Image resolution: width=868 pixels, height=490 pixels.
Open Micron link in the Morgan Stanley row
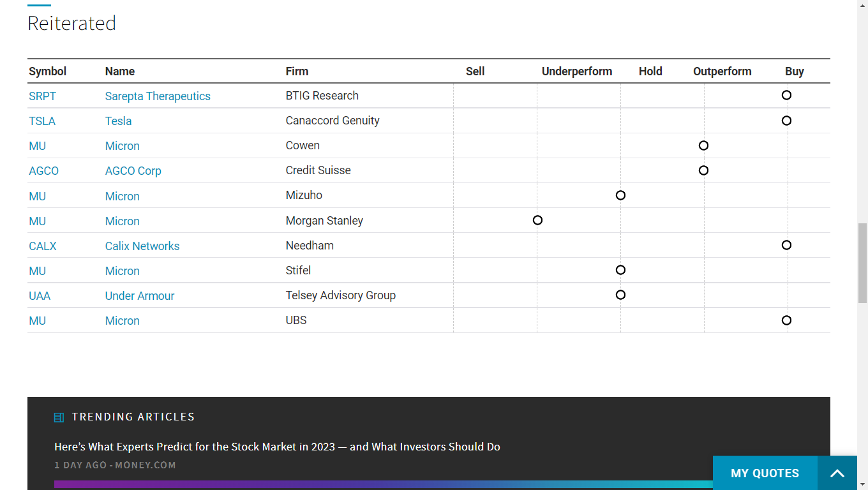[x=123, y=221]
